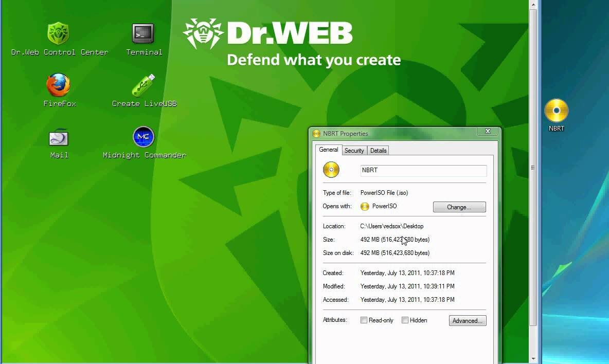Click the Midnight Commander label text
Screen dimensions: 609x364
(x=145, y=155)
